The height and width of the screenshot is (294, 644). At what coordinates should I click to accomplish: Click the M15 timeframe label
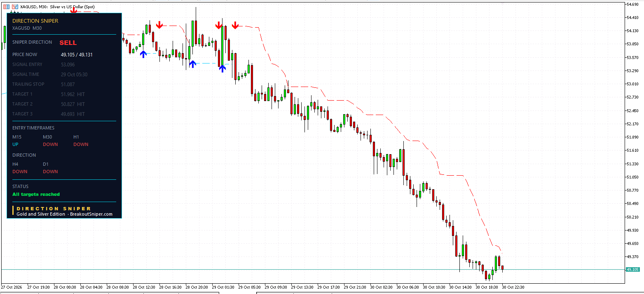17,137
